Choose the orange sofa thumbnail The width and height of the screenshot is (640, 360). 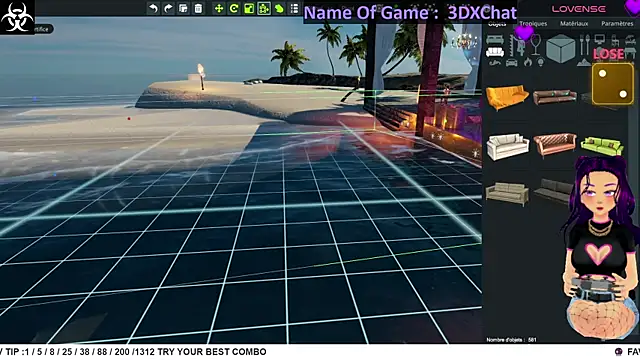[x=507, y=97]
